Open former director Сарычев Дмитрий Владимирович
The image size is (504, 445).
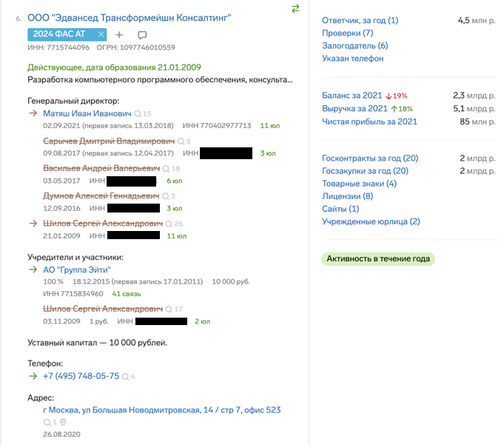tap(109, 141)
